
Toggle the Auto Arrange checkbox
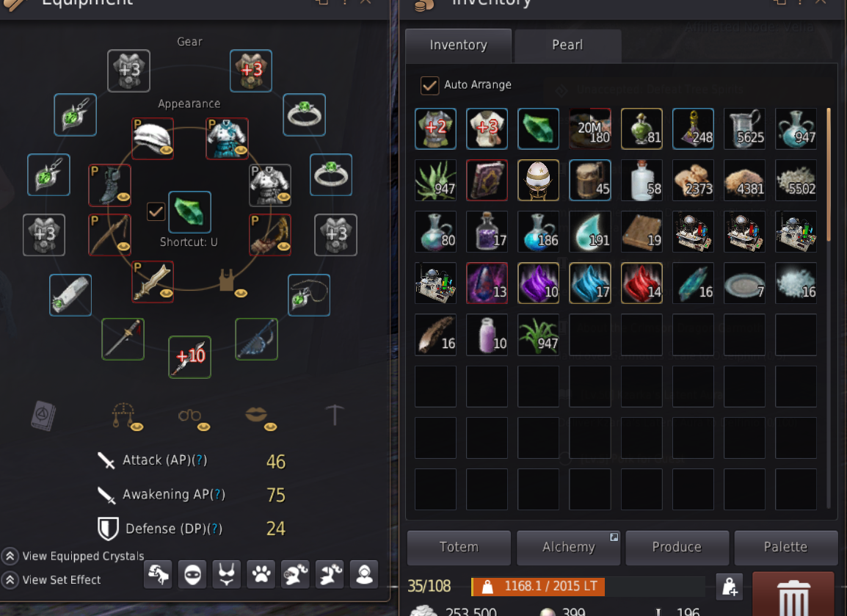(429, 85)
